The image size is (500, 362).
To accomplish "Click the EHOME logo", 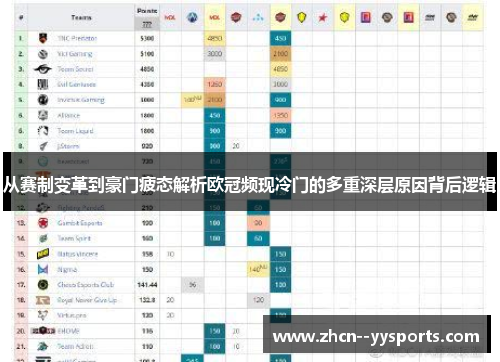I will 43,331.
